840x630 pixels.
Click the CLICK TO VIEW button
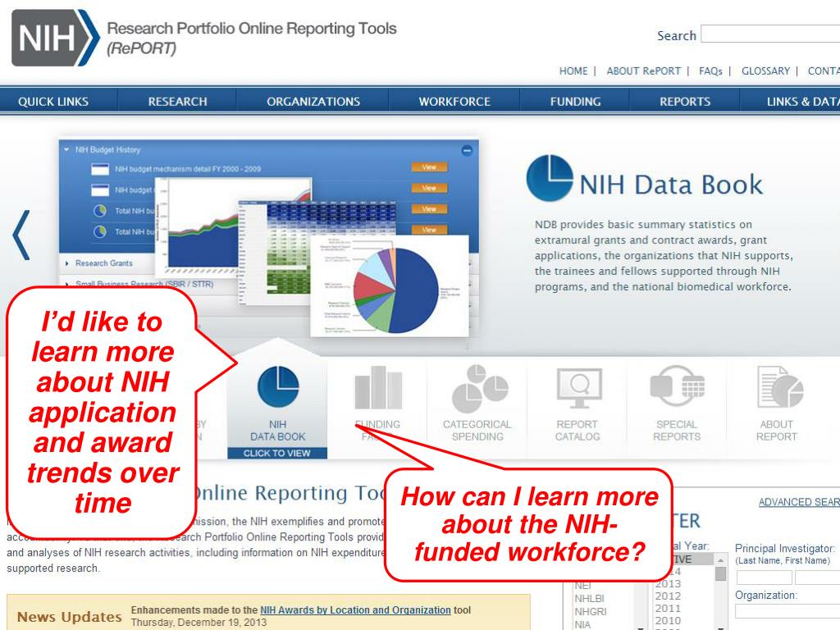point(277,453)
